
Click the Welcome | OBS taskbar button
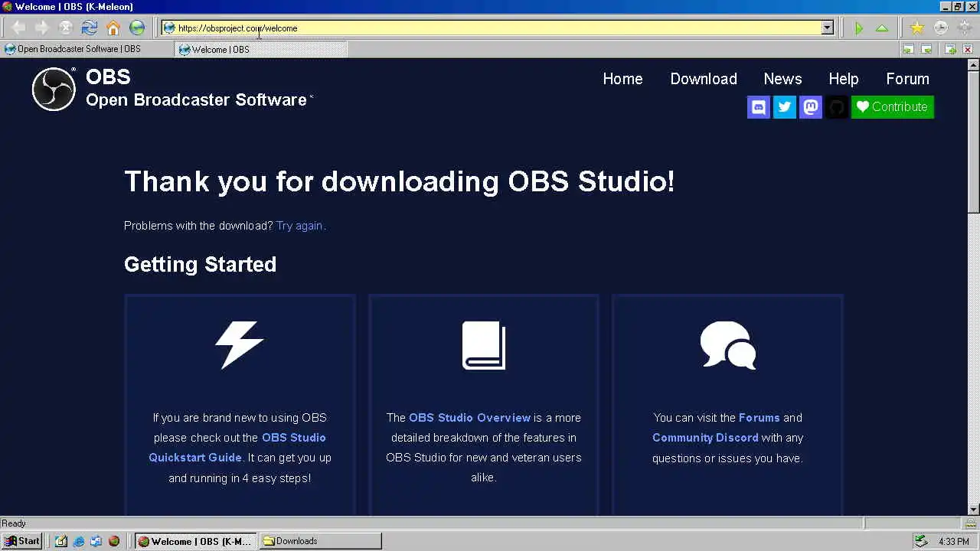point(196,541)
